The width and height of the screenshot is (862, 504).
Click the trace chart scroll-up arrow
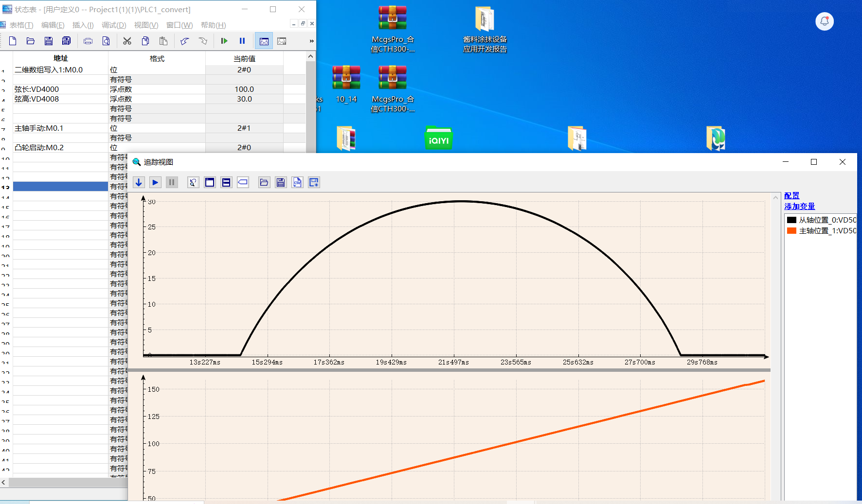tap(775, 197)
